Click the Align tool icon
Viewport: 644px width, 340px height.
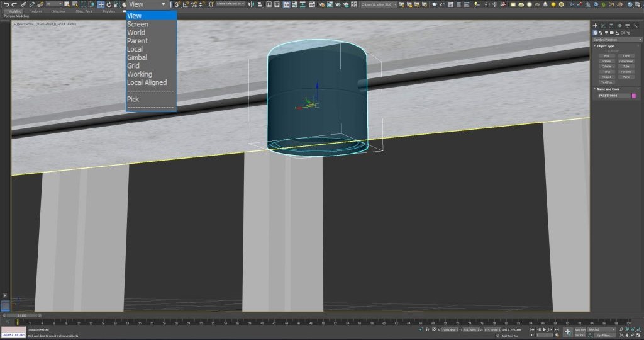pos(260,4)
